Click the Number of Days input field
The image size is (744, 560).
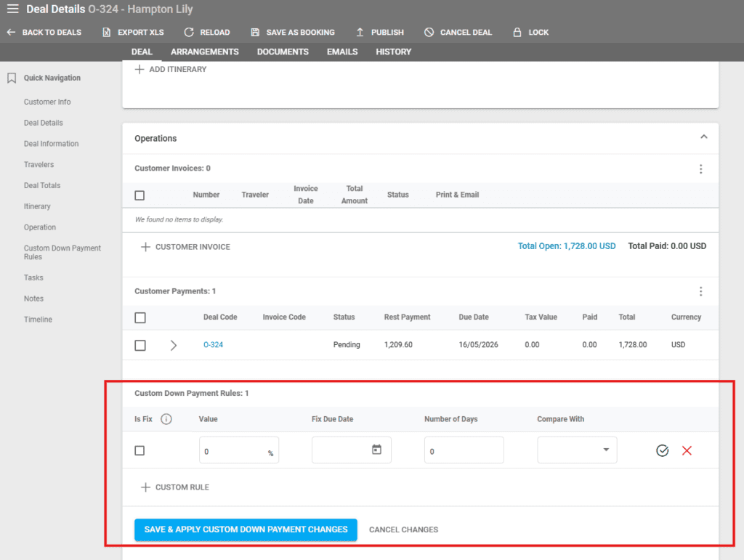pyautogui.click(x=464, y=450)
